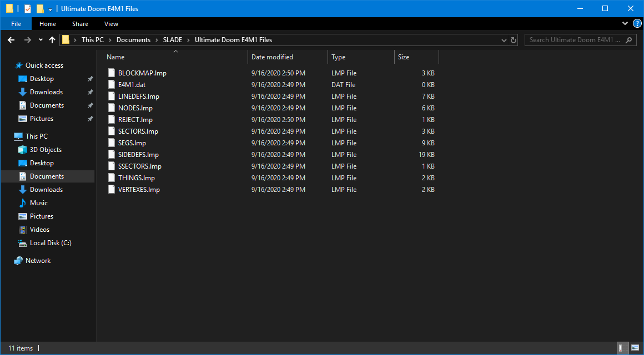Screen dimensions: 644x355
Task: Sort files by Type column
Action: coord(361,57)
